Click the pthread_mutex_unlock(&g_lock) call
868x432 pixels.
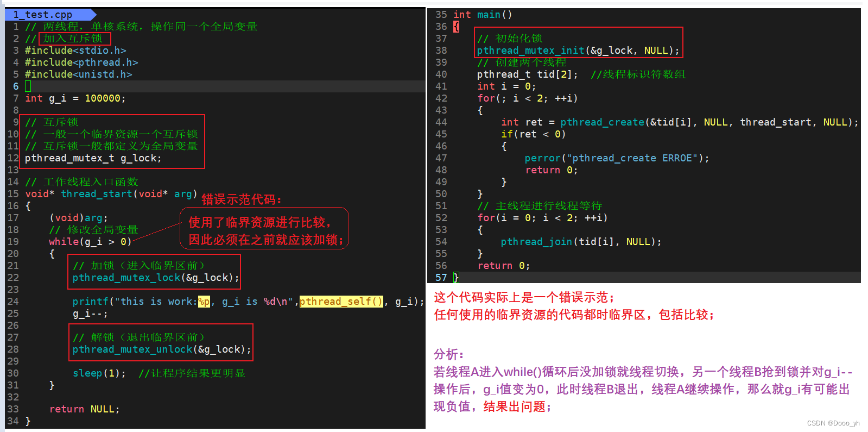coord(162,349)
